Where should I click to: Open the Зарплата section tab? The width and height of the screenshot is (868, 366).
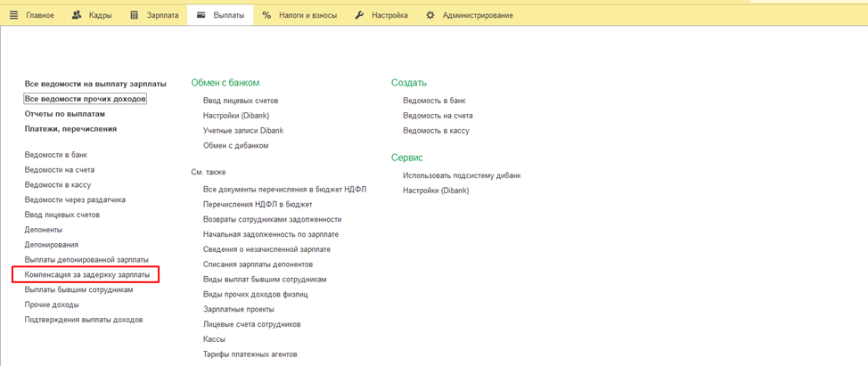pyautogui.click(x=162, y=15)
